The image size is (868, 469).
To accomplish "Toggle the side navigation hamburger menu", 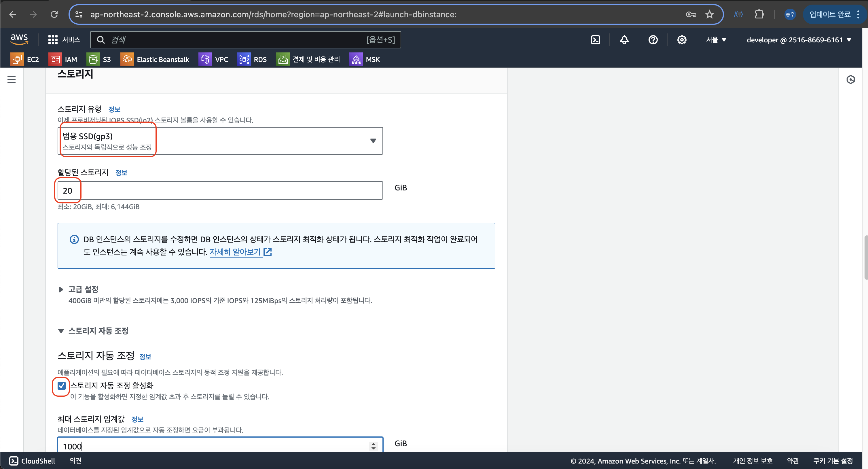I will pos(12,80).
